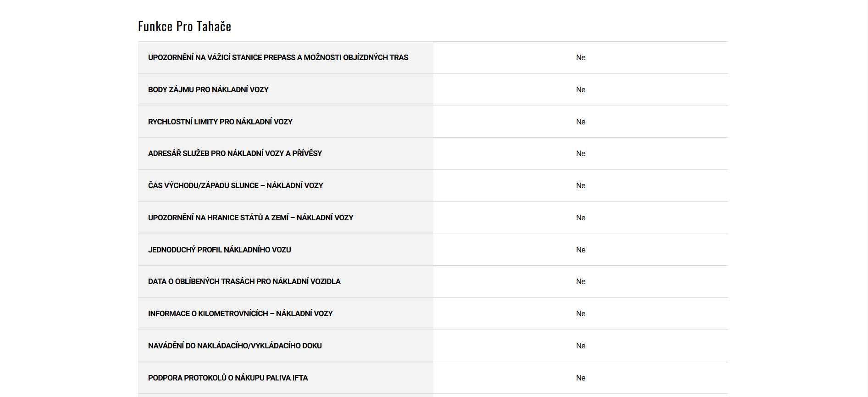The image size is (868, 397).
Task: Click "Jednoduchý profil nákladního vozu" label
Action: click(219, 250)
